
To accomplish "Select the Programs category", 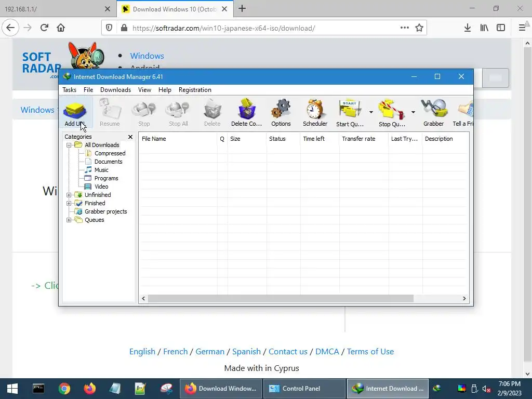I will pos(106,179).
